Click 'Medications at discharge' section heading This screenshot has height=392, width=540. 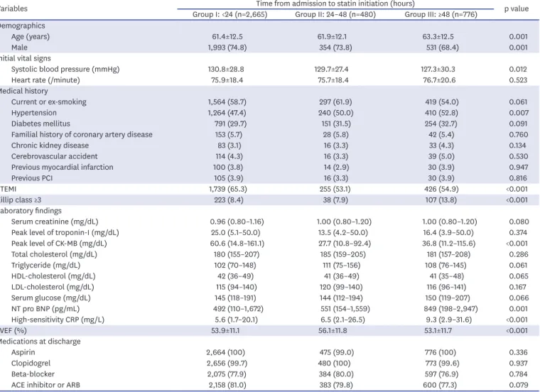[x=40, y=342]
